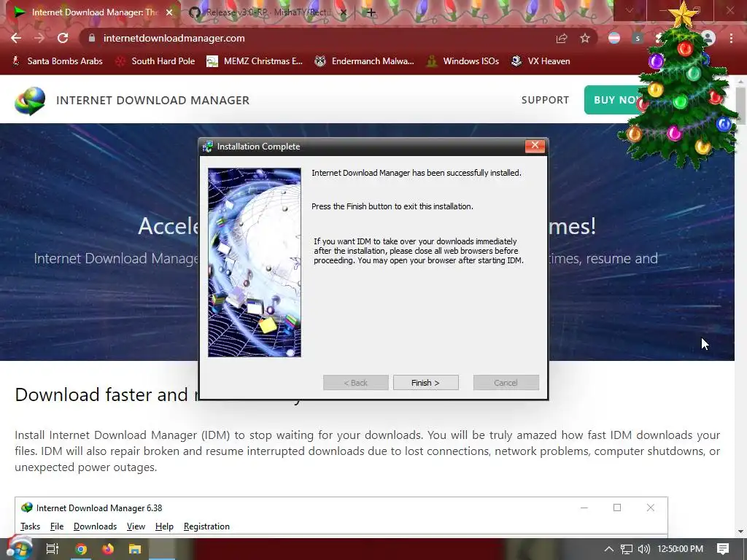
Task: Open Task View on the taskbar
Action: click(53, 549)
